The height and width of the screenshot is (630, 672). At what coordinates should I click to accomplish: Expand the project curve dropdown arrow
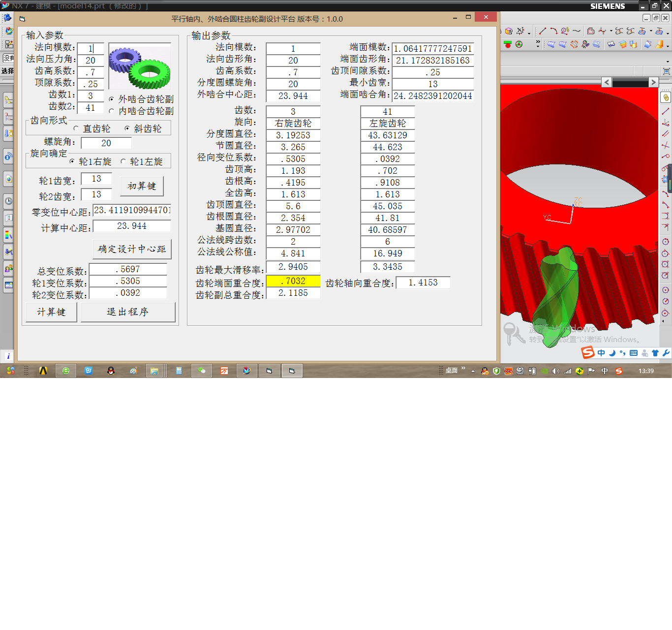(x=651, y=31)
